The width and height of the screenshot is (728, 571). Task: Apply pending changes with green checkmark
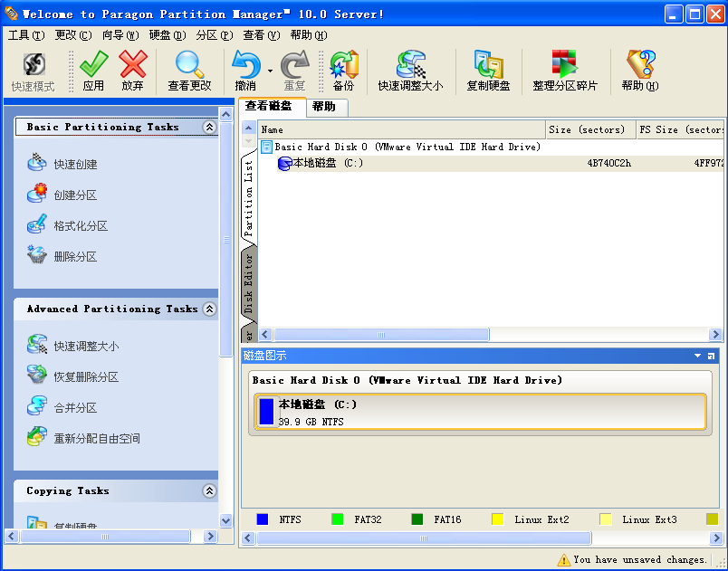(x=93, y=71)
